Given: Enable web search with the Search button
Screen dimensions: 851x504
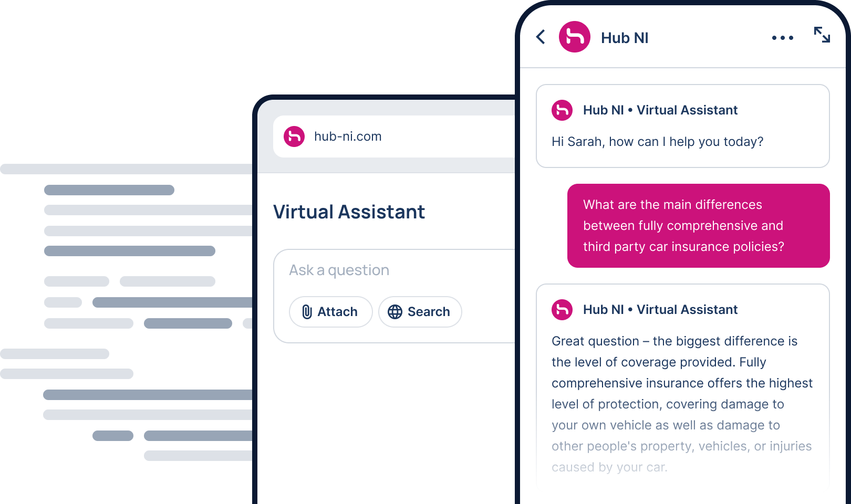Looking at the screenshot, I should 420,312.
